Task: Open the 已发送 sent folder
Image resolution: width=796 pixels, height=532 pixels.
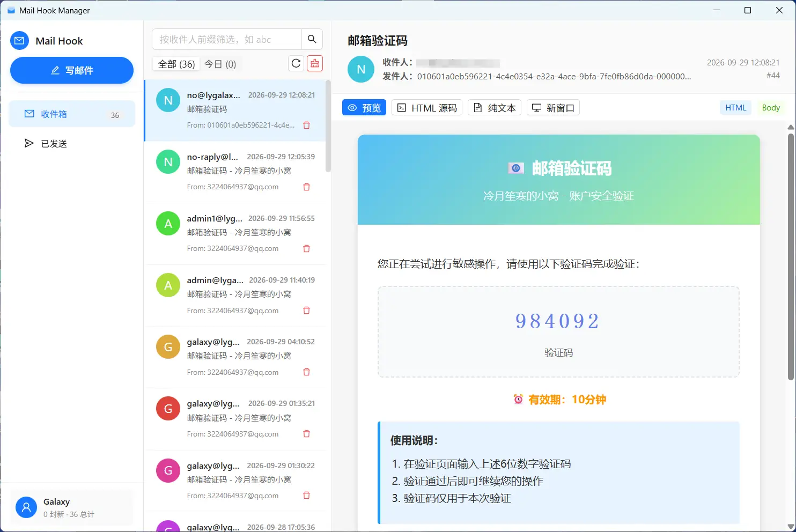Action: [x=72, y=143]
